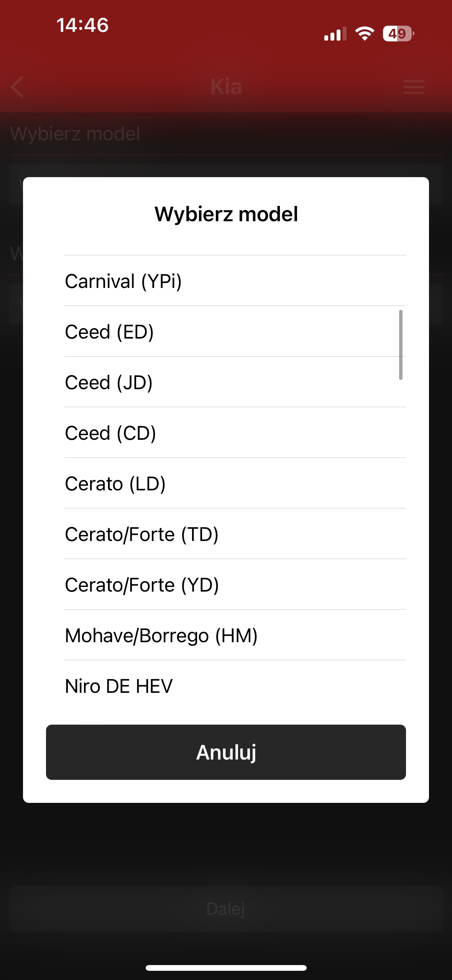
Task: Tap the Wybierz model dialog title
Action: coord(226,214)
